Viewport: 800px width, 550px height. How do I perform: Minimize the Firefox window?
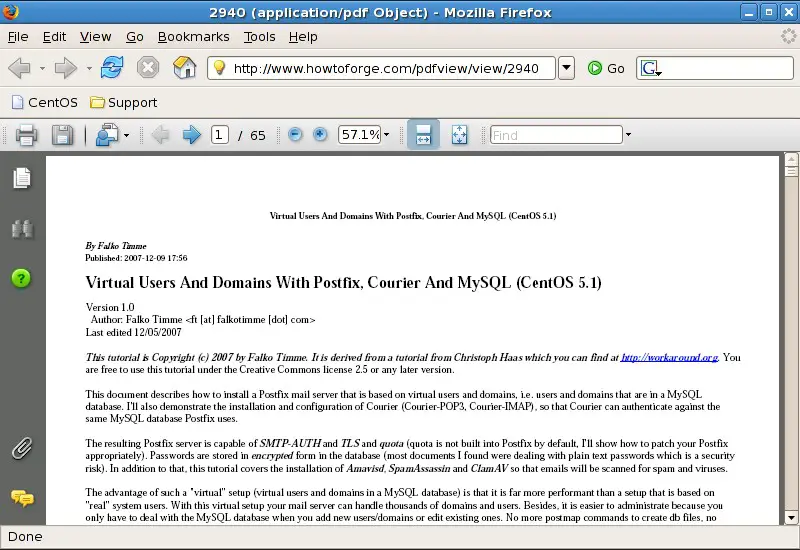749,12
